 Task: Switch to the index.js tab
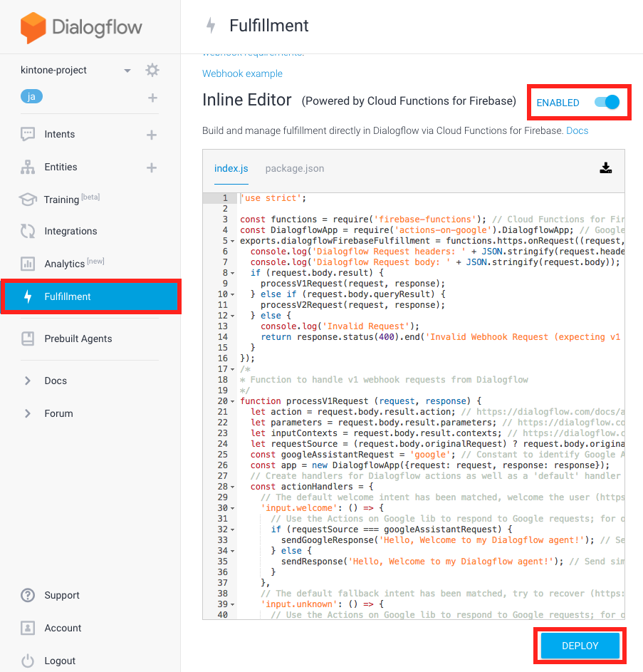pos(231,168)
